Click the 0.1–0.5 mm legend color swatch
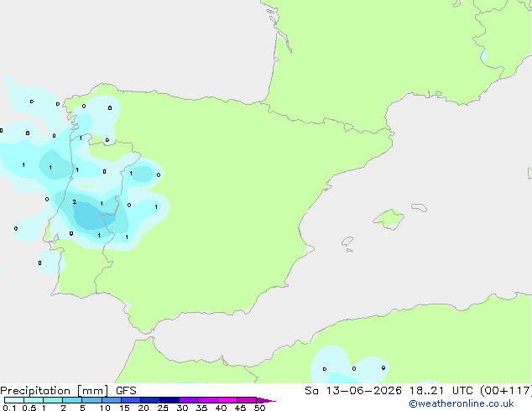This screenshot has height=411, width=532. click(14, 400)
